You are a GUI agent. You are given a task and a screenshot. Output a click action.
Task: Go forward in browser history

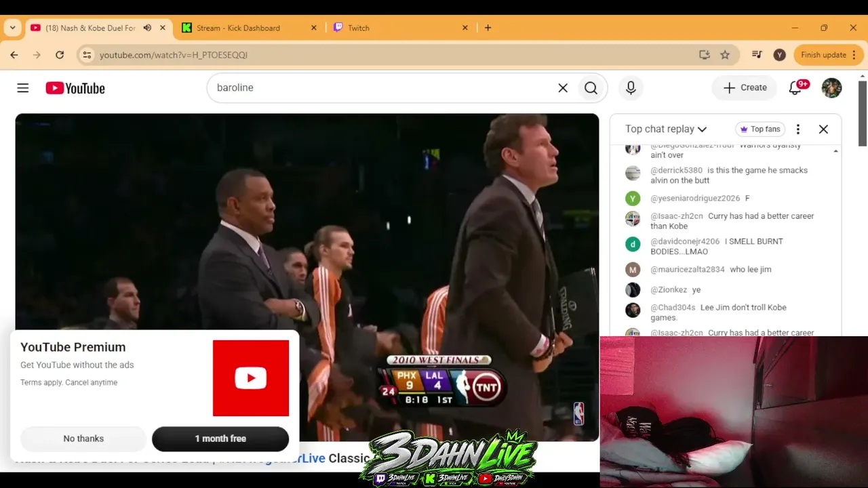click(x=37, y=55)
